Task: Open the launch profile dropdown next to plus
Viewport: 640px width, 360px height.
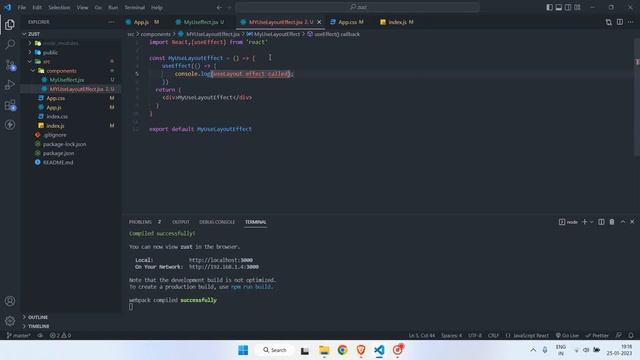Action: (591, 222)
